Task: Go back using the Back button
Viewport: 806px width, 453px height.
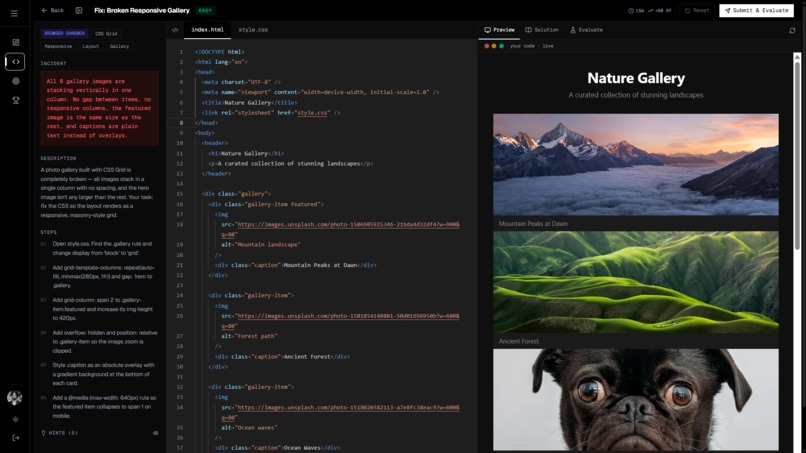Action: [52, 10]
